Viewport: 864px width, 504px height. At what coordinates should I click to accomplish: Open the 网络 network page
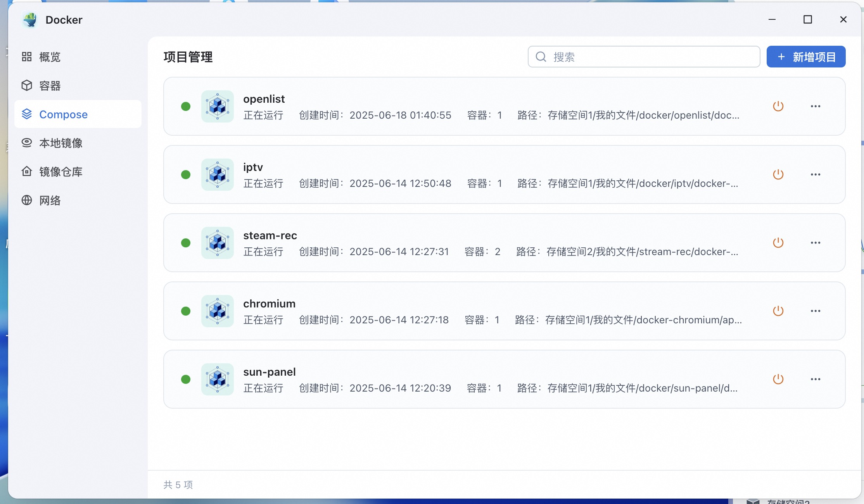coord(50,200)
